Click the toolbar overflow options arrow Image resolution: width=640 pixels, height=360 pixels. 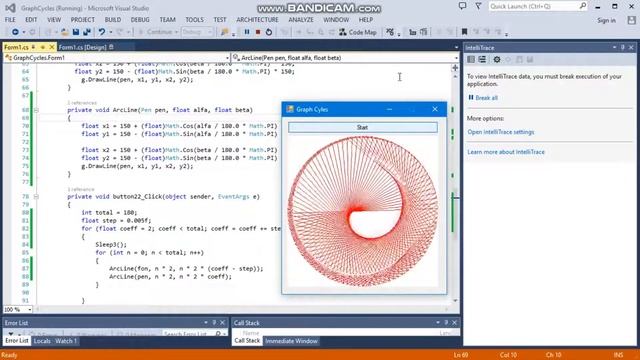[x=506, y=35]
